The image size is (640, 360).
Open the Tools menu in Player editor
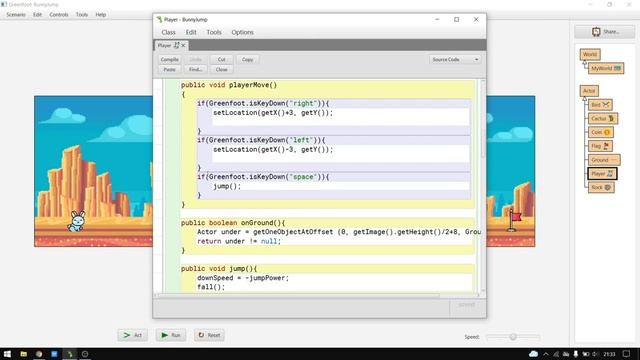tap(214, 32)
